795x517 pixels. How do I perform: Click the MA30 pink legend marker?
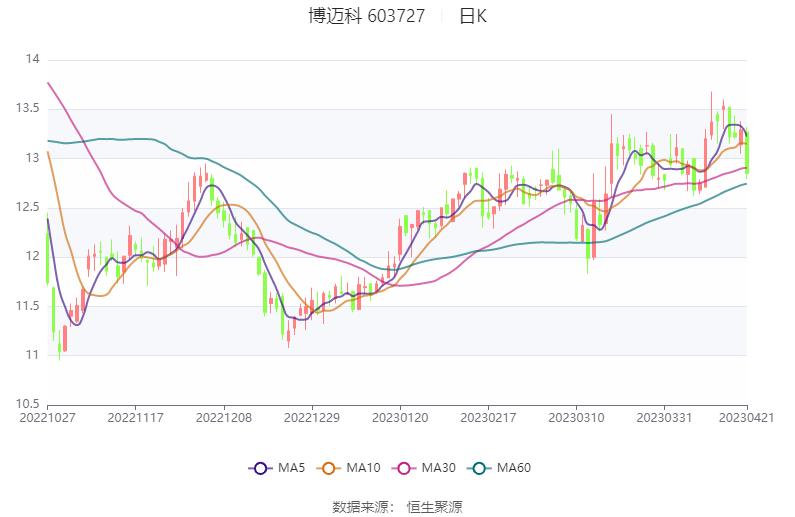[x=405, y=468]
